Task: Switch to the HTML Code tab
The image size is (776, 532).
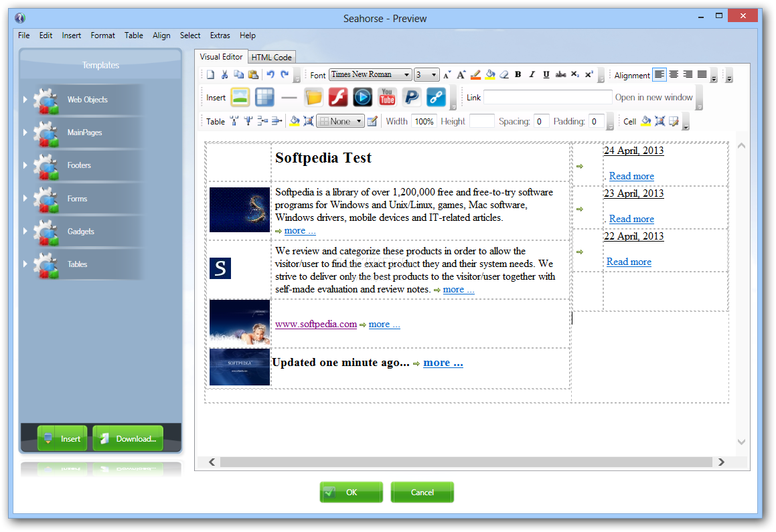Action: [x=271, y=58]
